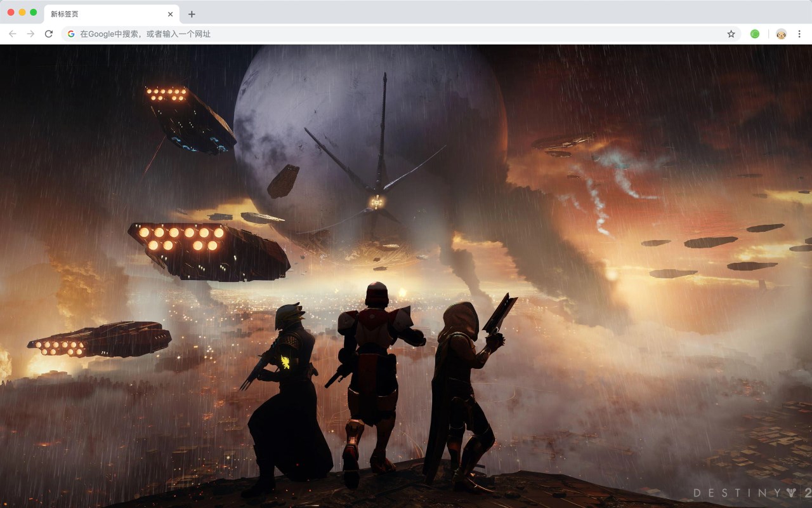The image size is (812, 508).
Task: Close the 新标签页 tab with its X
Action: point(169,13)
